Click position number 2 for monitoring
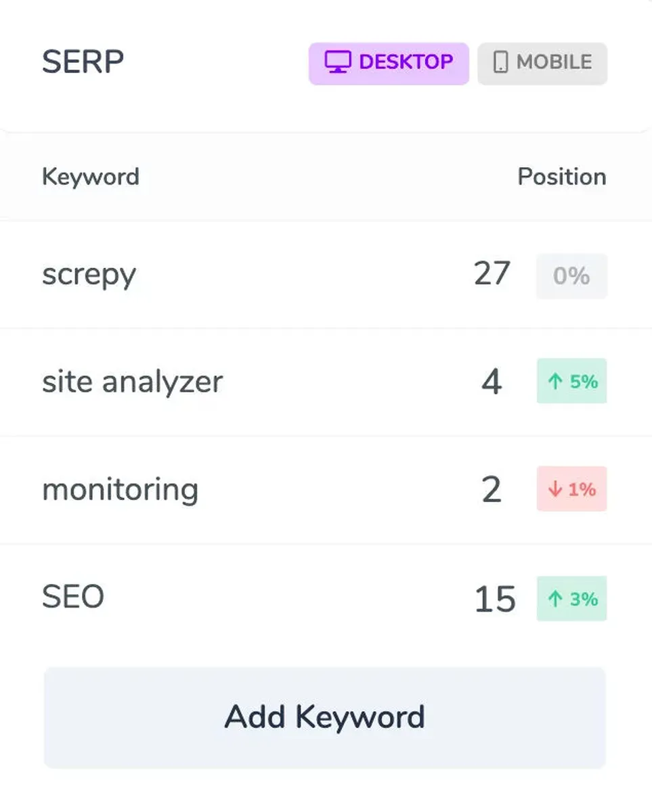The image size is (652, 812). pos(492,490)
